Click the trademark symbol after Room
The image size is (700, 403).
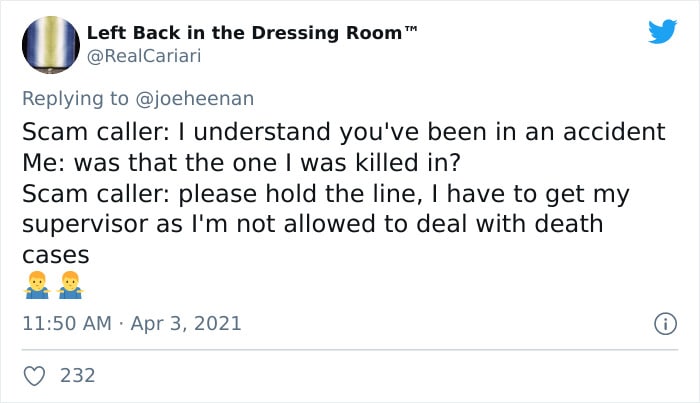tap(411, 29)
